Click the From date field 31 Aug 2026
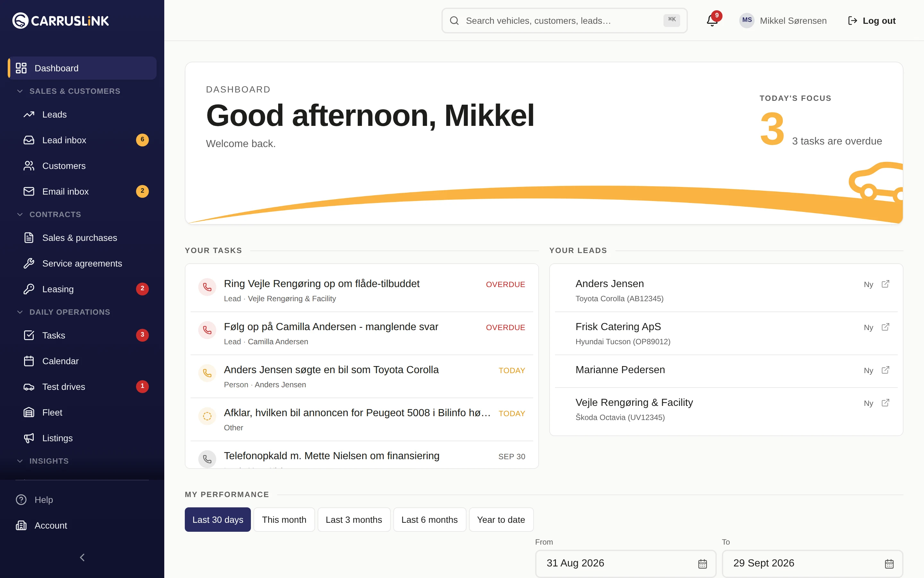The image size is (924, 578). tap(625, 564)
